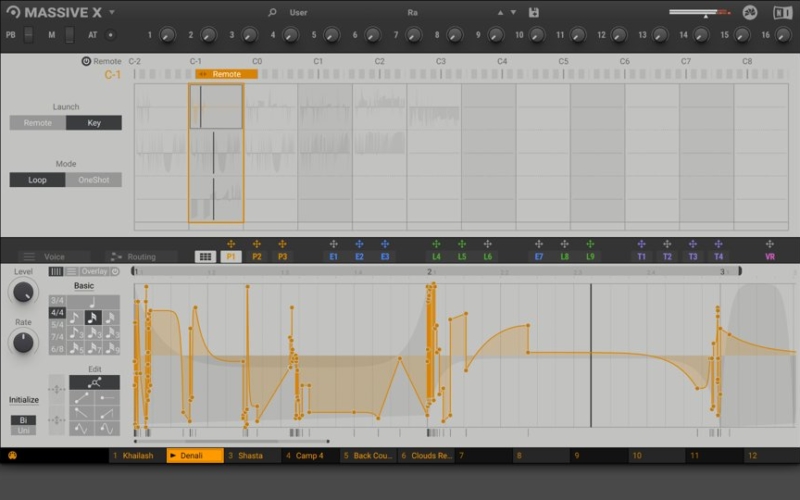
Task: Click the Massive X logo icon
Action: (x=13, y=12)
